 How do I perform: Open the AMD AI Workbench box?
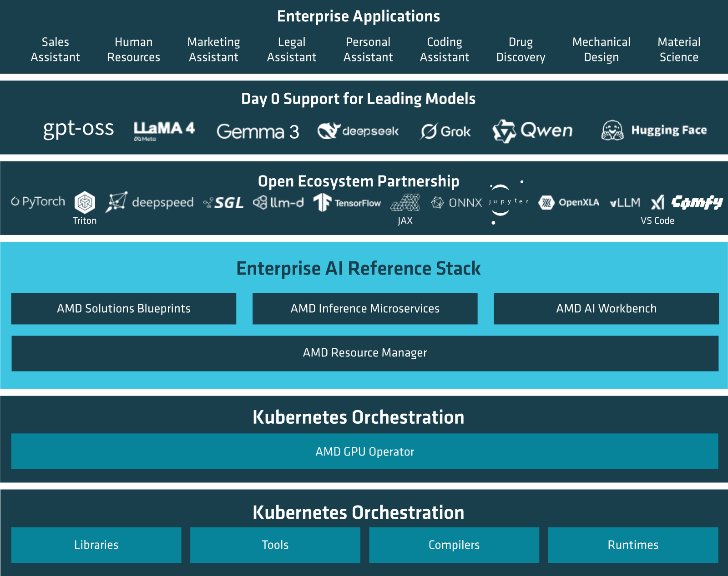point(606,309)
